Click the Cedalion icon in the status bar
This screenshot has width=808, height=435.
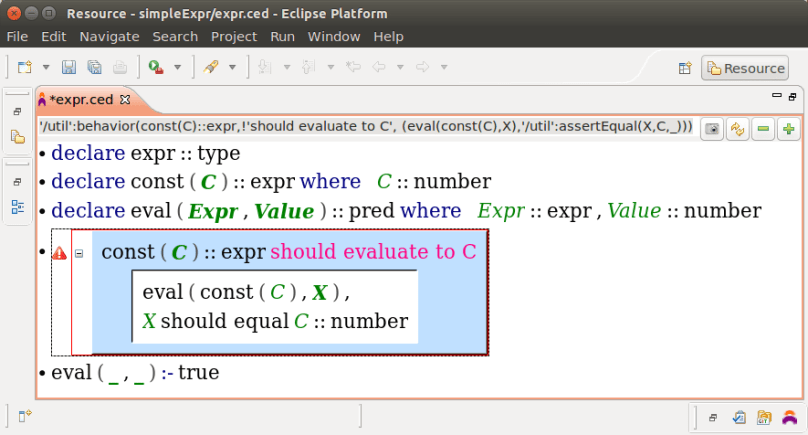(x=789, y=417)
